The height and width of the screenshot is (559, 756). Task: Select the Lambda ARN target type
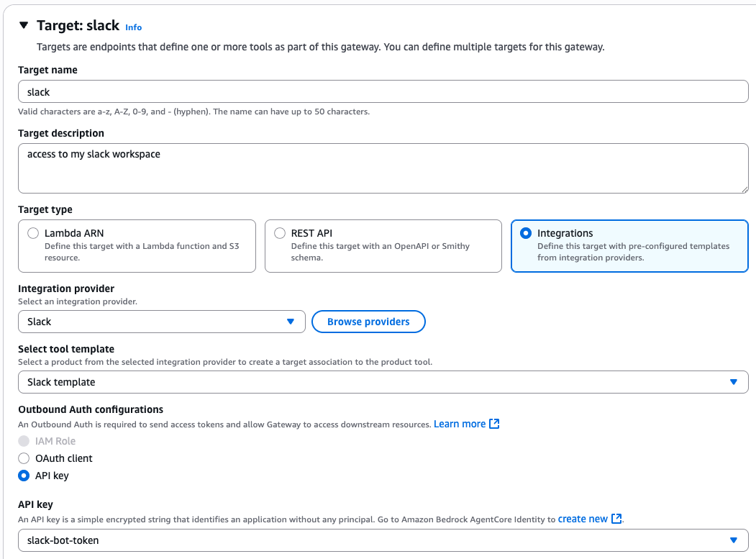tap(33, 233)
